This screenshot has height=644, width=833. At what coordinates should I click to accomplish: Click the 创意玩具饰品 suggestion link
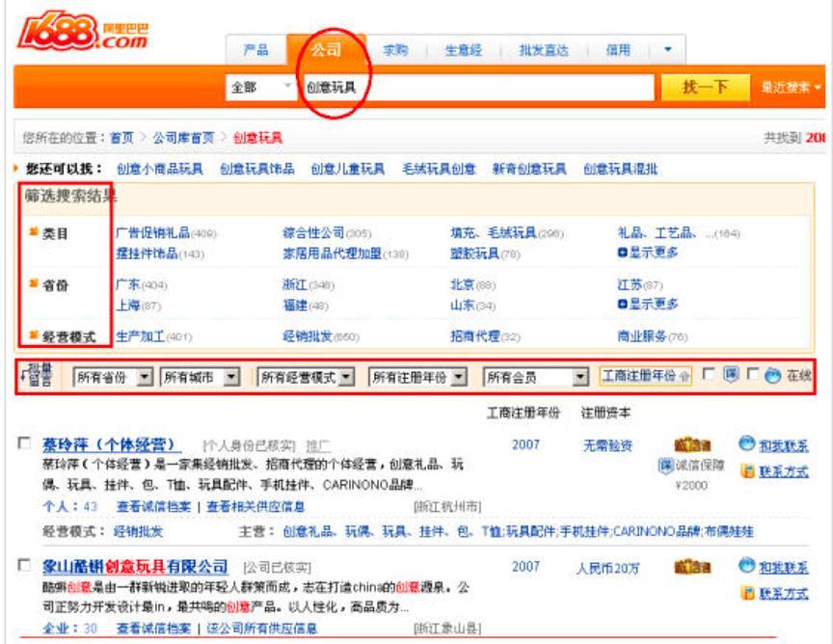point(257,169)
